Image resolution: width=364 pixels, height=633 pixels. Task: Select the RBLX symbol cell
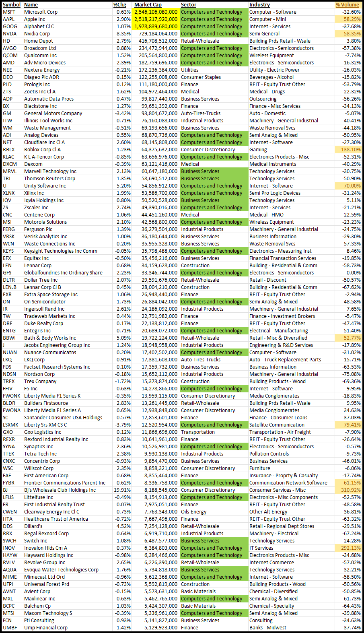(x=9, y=150)
